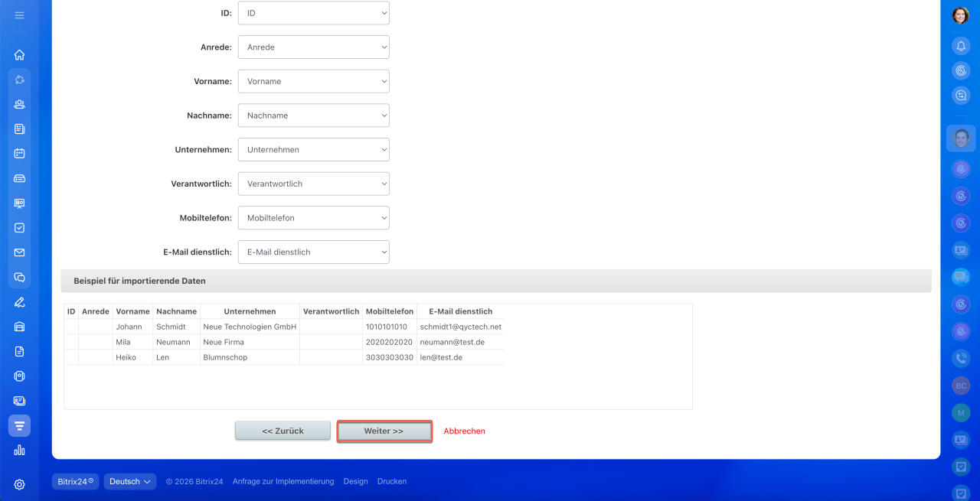Select the phone number 1010101010
This screenshot has height=501, width=980.
(x=390, y=327)
